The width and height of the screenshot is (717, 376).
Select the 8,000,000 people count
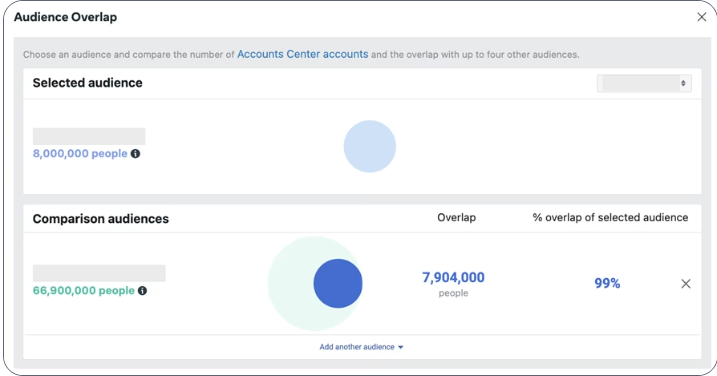(80, 154)
